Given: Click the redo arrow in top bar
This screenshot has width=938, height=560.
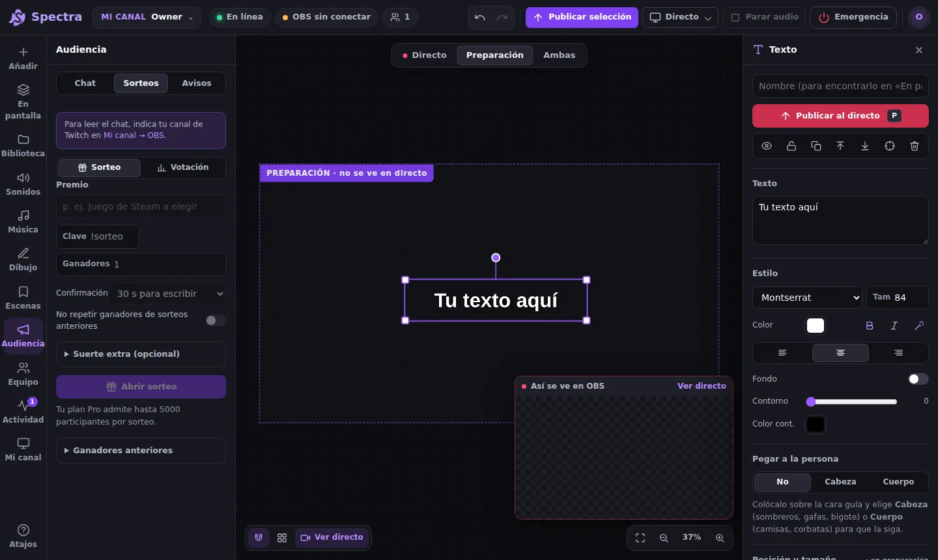Looking at the screenshot, I should click(502, 18).
